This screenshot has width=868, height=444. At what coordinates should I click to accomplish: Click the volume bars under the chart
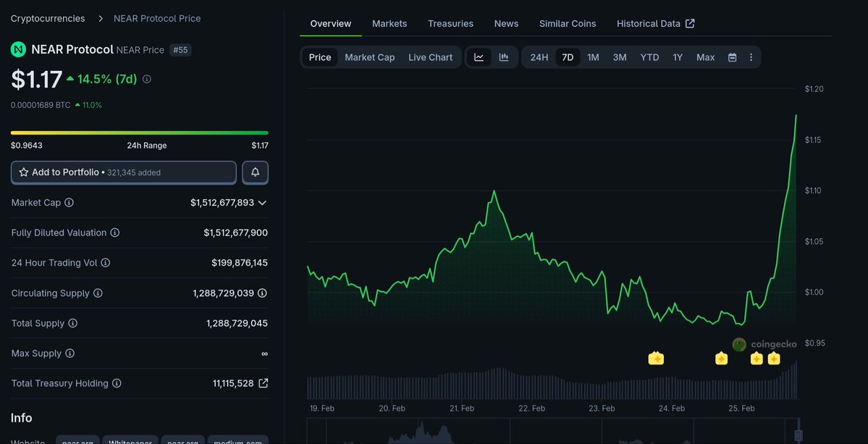[x=552, y=383]
